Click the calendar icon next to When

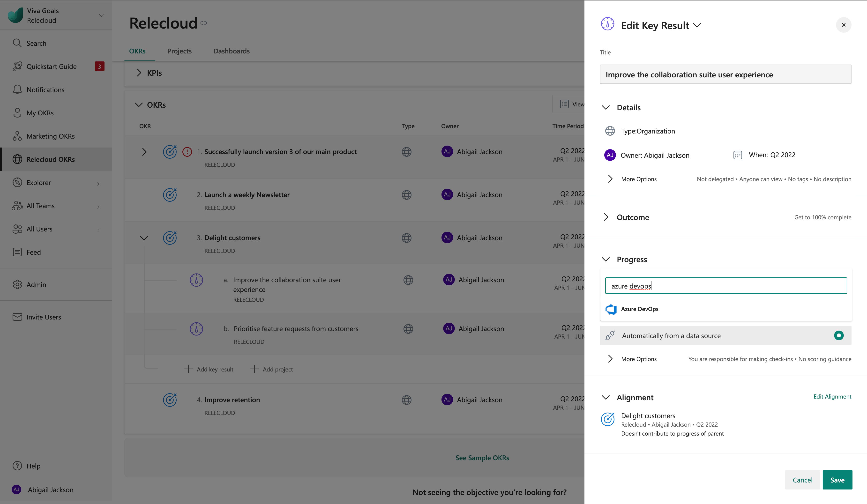737,155
